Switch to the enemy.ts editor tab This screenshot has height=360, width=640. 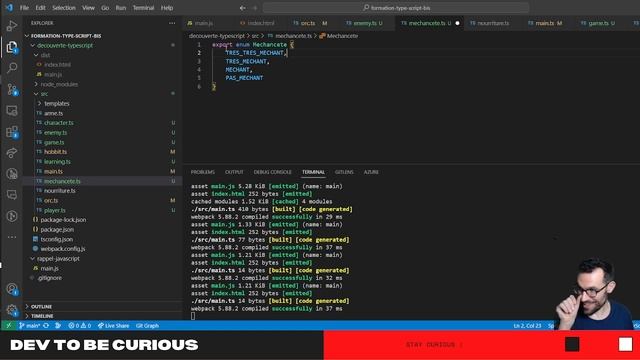pos(364,23)
